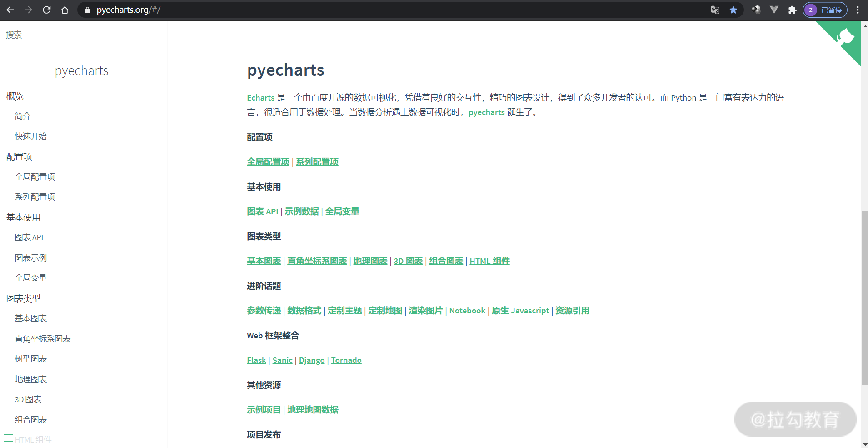
Task: Open the Chrome three-dot menu
Action: point(857,10)
